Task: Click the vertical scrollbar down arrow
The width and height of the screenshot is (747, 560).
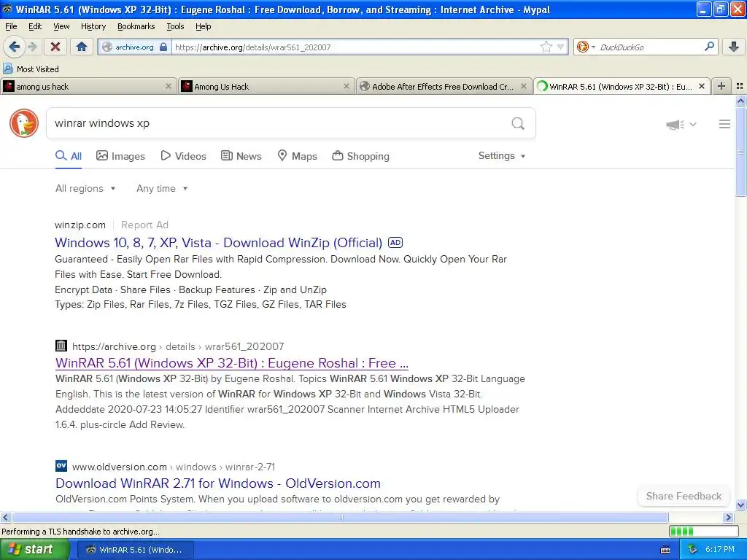Action: pos(740,505)
